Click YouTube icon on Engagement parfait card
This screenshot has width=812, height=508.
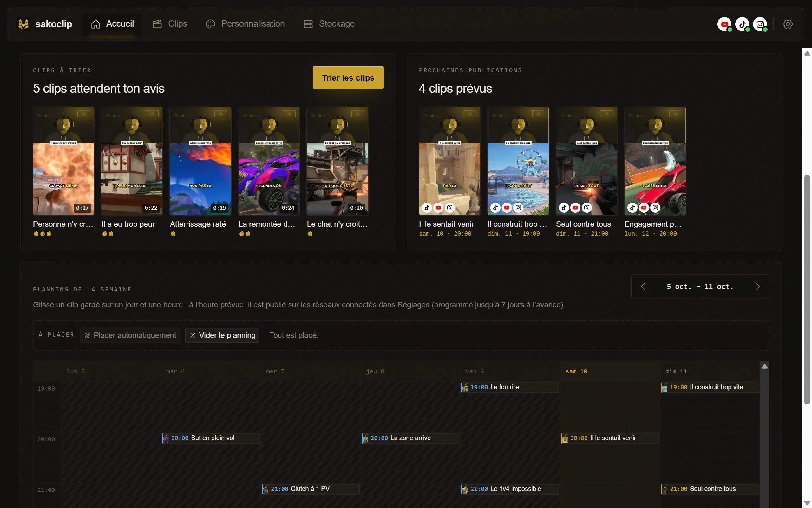(x=644, y=208)
